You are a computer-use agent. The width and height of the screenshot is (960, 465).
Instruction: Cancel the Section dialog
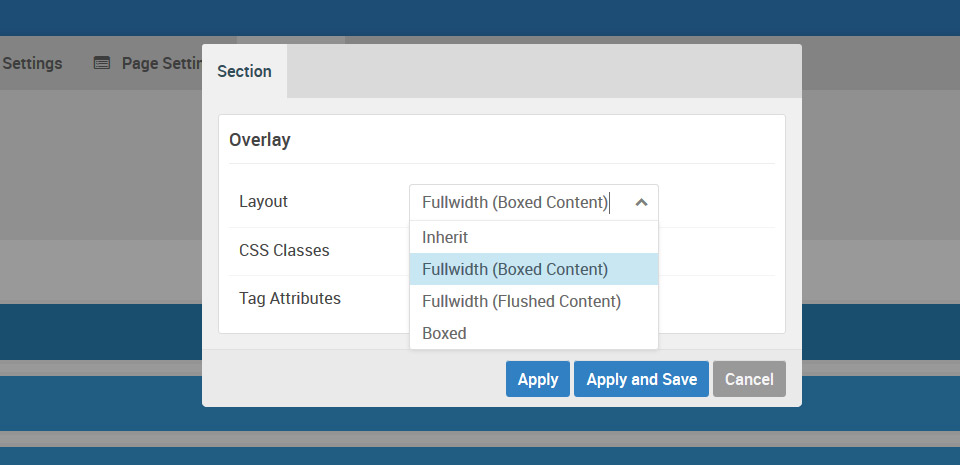click(x=749, y=379)
